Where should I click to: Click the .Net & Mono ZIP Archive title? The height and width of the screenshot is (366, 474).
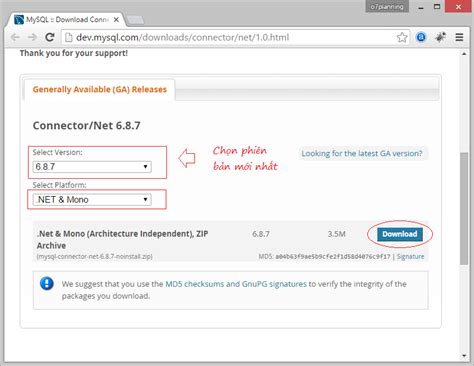[122, 239]
